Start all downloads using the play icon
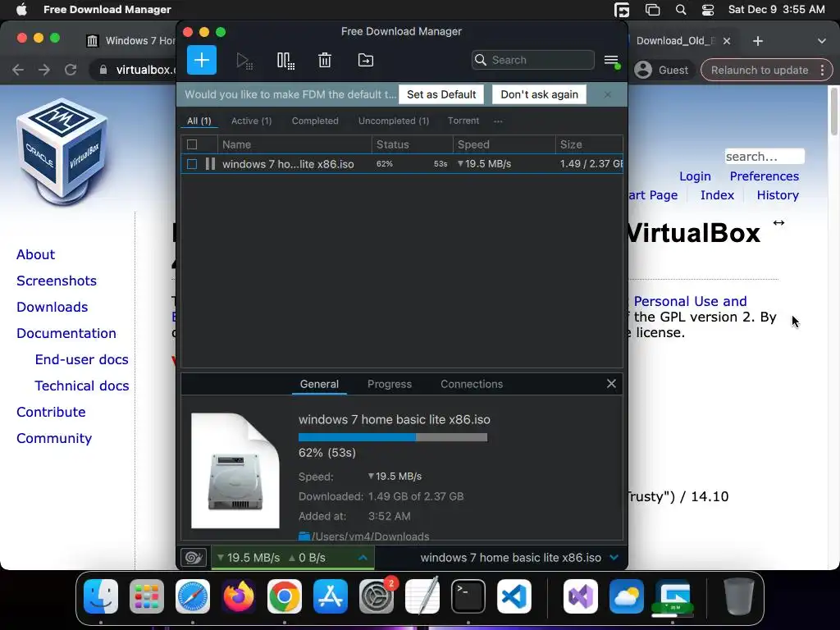The width and height of the screenshot is (840, 630). 244,61
